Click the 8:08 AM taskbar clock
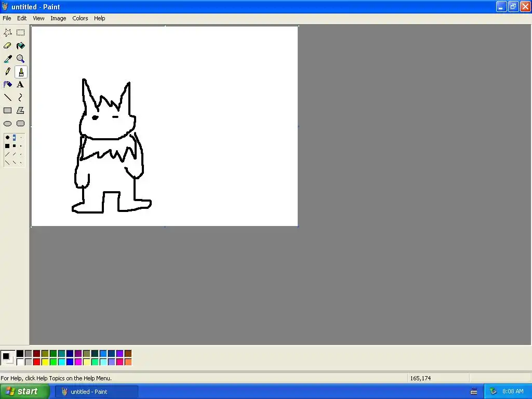This screenshot has height=399, width=532. [x=513, y=392]
